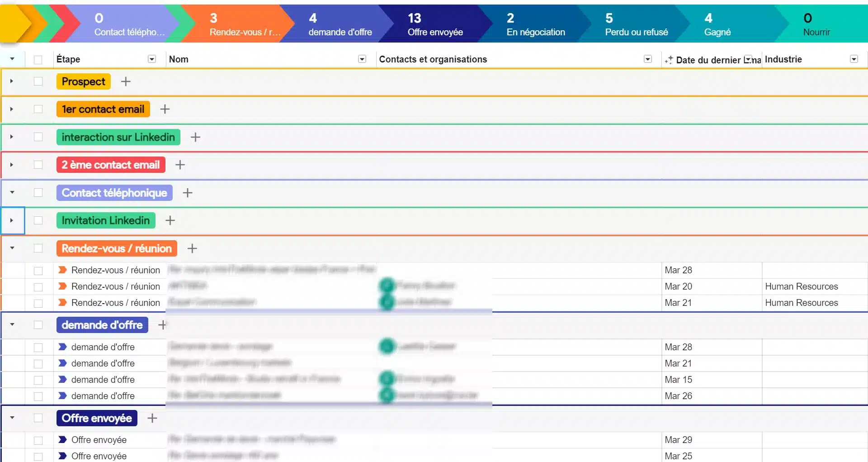Screen dimensions: 868x462
Task: Select the Offre envoyée pipeline stage
Action: tap(434, 24)
